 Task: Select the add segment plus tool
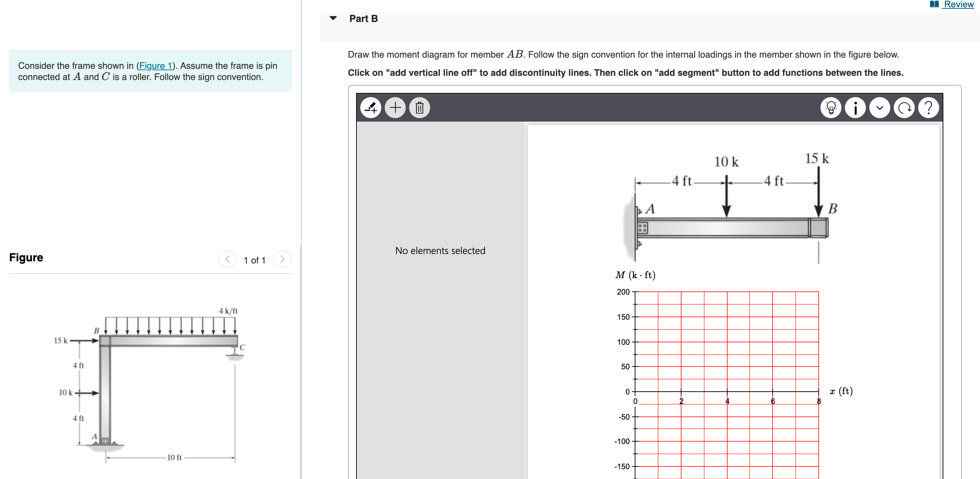click(395, 107)
